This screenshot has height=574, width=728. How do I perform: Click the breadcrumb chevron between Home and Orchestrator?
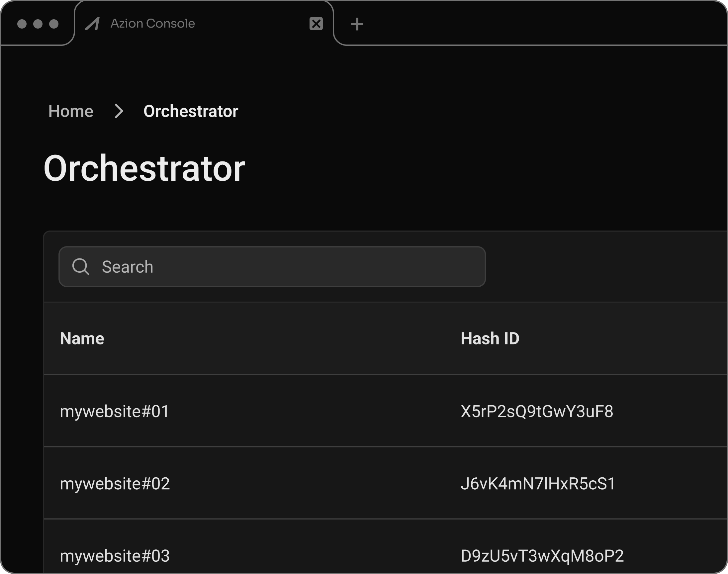tap(119, 111)
